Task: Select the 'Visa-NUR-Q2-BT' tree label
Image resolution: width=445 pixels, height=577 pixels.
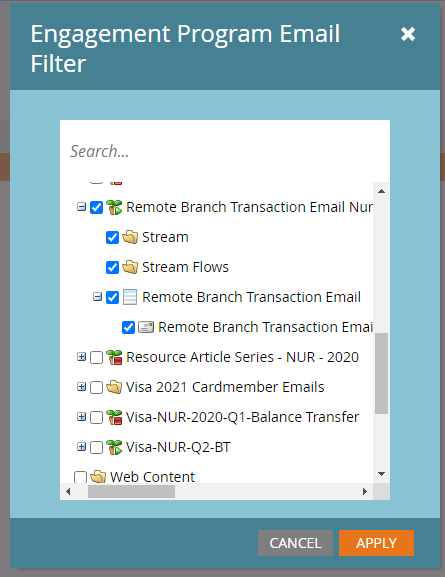Action: click(178, 447)
